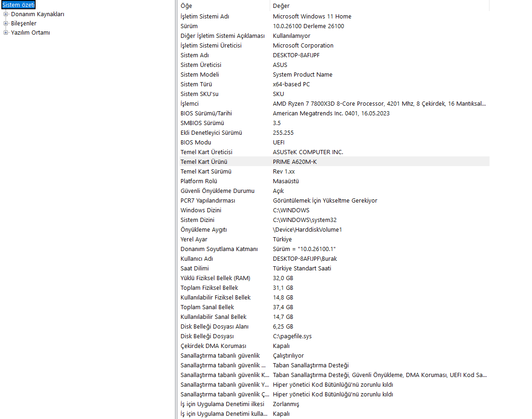Click the 6,25 GB page file value

tap(283, 327)
